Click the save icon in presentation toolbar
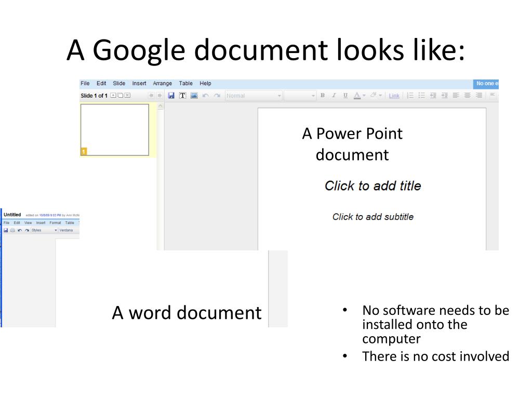The height and width of the screenshot is (399, 532). coord(171,96)
